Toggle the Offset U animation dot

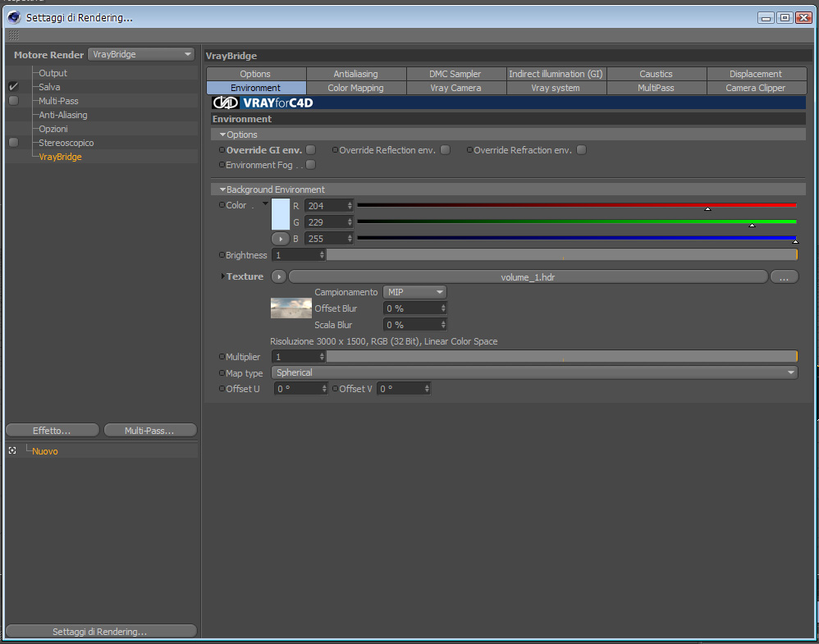[x=222, y=389]
